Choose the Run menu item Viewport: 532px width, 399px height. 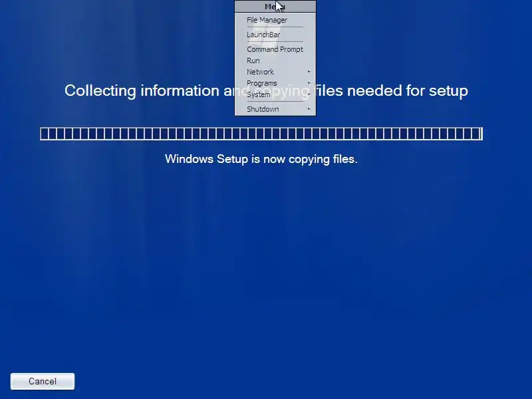[x=275, y=61]
